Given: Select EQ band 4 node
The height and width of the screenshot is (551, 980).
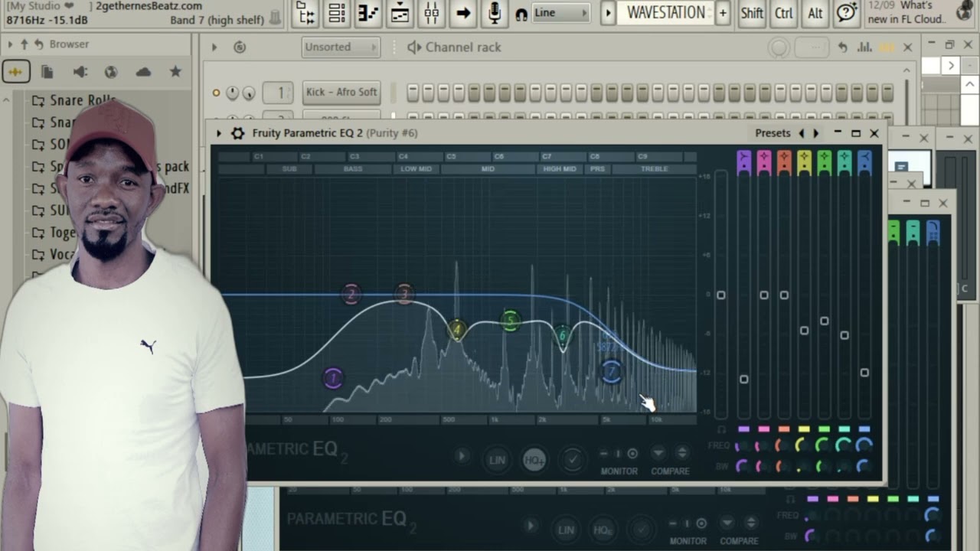Looking at the screenshot, I should (457, 331).
